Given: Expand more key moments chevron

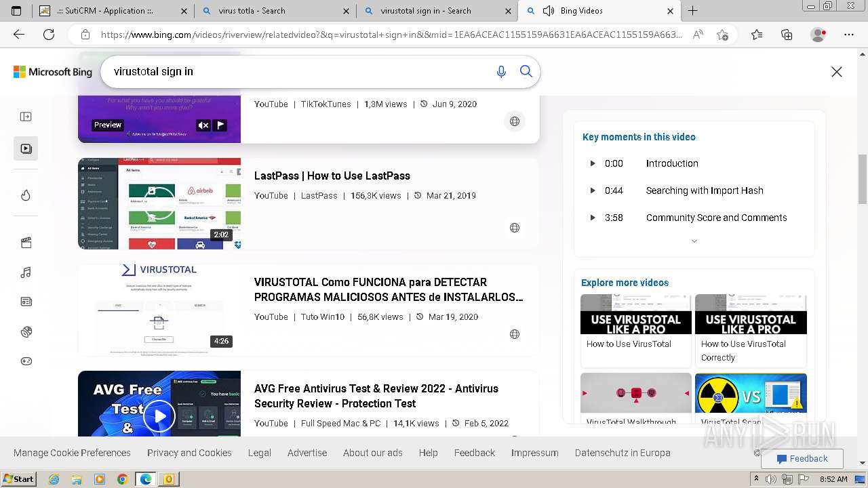Looking at the screenshot, I should [x=694, y=241].
